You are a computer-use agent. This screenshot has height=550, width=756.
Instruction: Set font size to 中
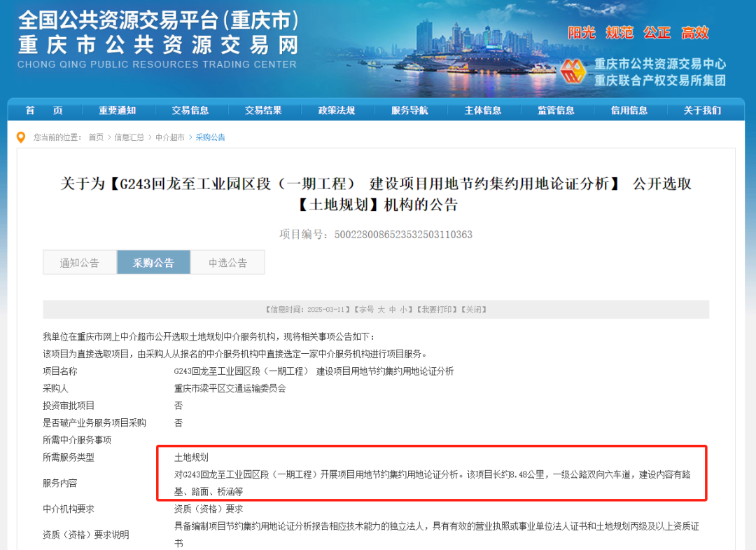click(393, 310)
